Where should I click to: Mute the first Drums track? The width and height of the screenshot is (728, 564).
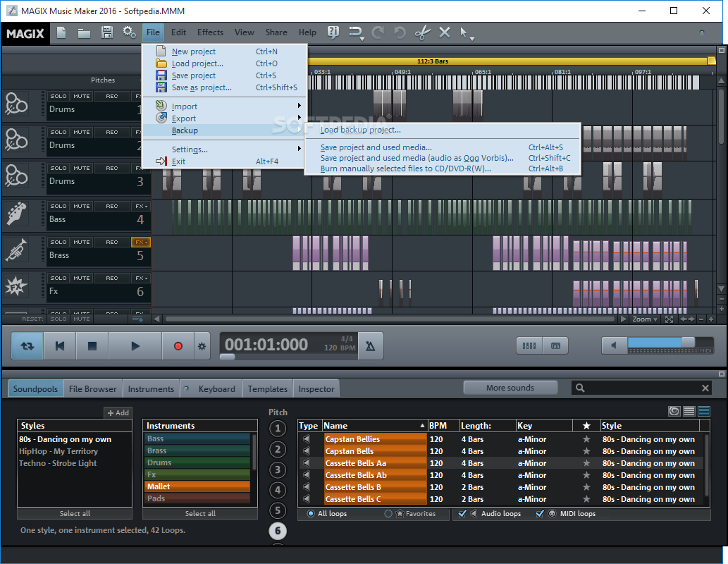point(82,96)
